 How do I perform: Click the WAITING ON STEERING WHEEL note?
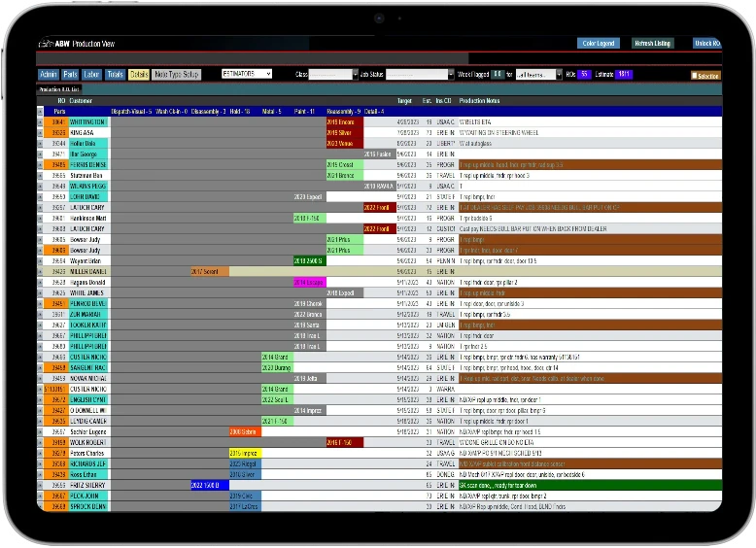498,133
